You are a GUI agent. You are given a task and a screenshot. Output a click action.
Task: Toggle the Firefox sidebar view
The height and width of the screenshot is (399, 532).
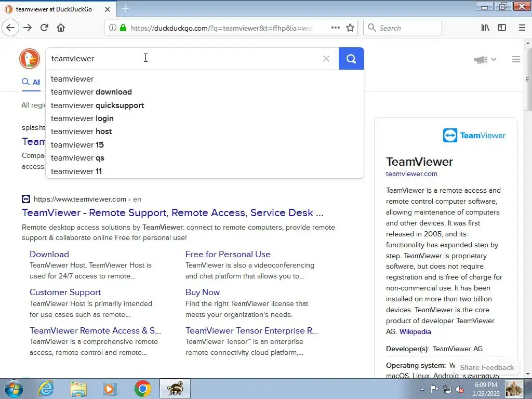tap(502, 28)
